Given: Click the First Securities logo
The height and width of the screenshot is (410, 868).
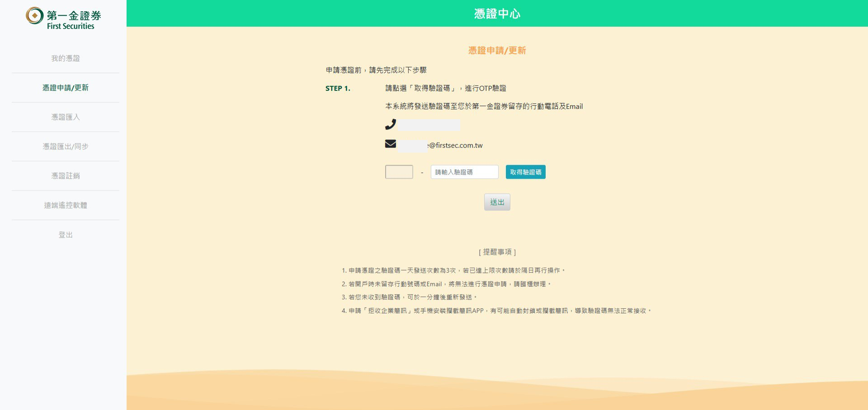Looking at the screenshot, I should tap(63, 19).
